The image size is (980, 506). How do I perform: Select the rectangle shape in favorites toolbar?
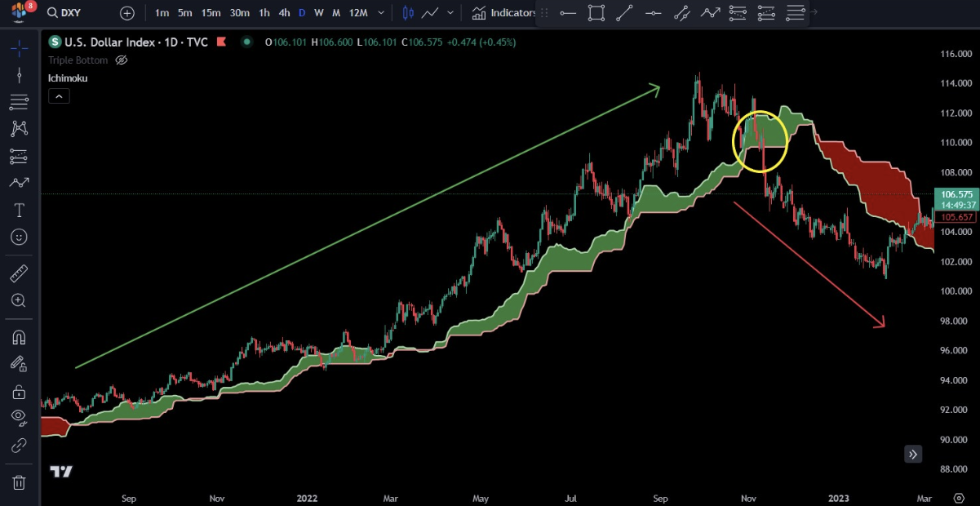596,13
